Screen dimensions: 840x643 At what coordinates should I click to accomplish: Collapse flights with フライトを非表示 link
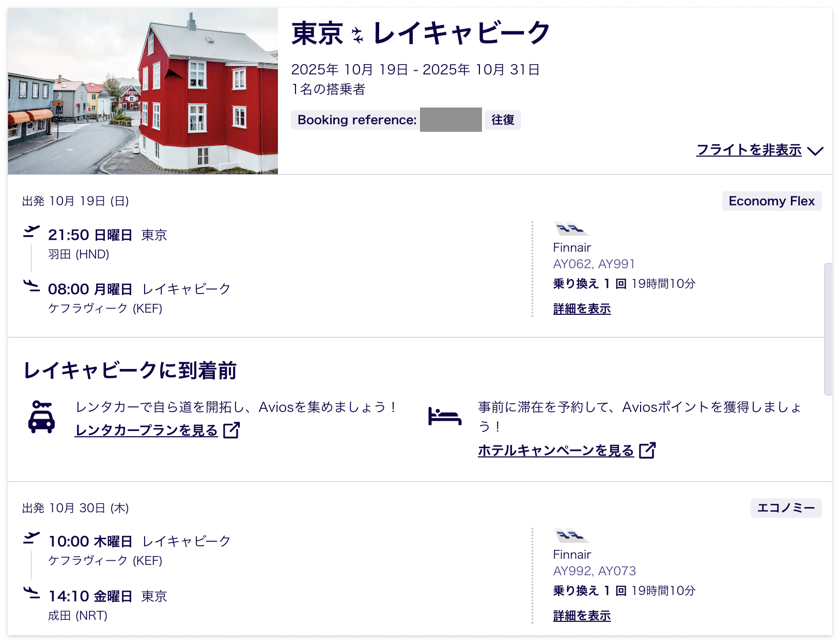point(749,150)
